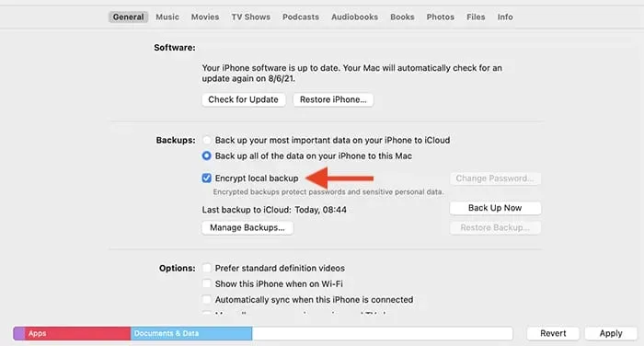Open the Movies tab
This screenshot has width=644, height=346.
(205, 17)
